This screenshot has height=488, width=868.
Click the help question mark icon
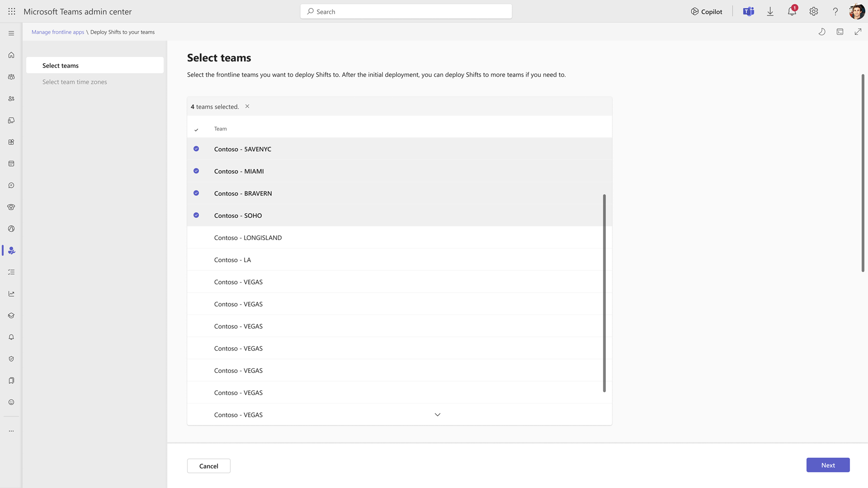835,12
